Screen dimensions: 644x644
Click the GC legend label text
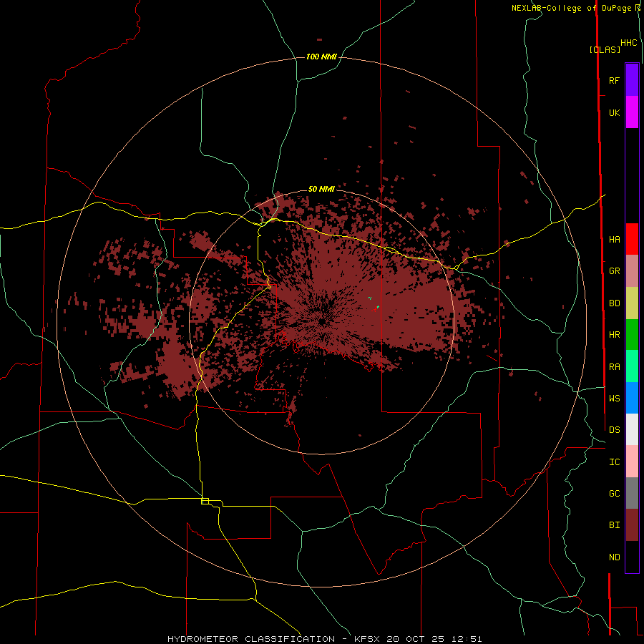[614, 493]
